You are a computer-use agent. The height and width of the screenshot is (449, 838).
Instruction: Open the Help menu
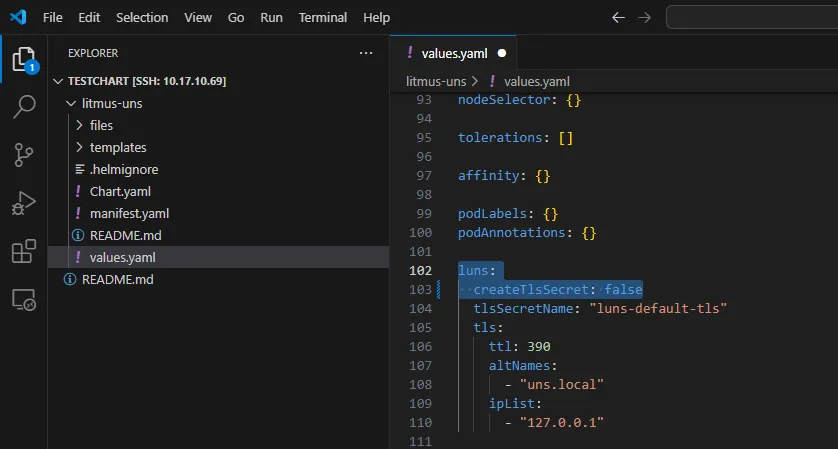(x=376, y=18)
